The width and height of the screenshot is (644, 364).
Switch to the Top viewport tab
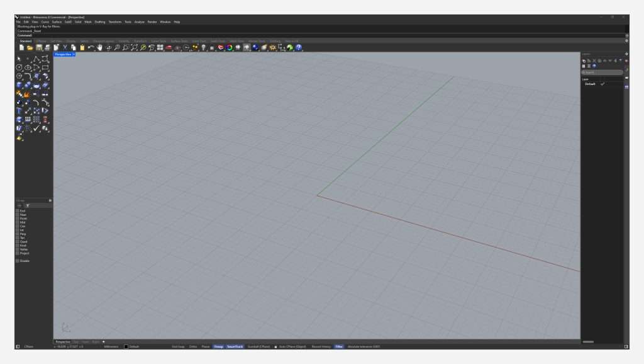[76, 342]
